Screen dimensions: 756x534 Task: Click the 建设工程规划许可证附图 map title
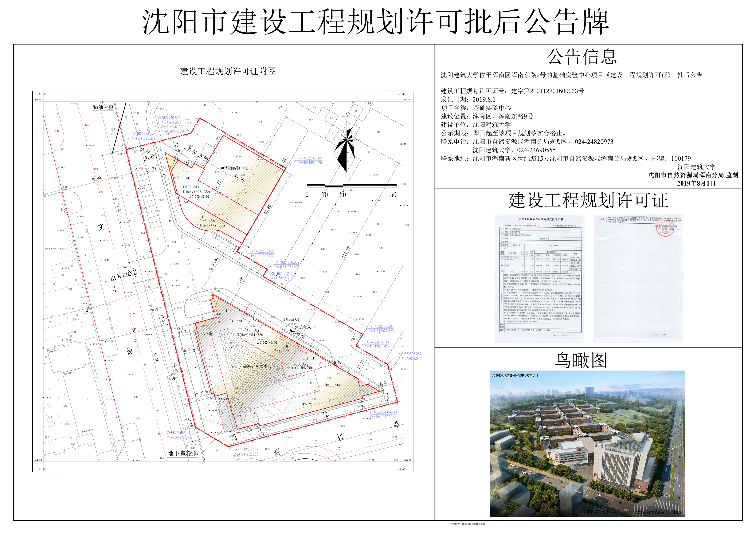pyautogui.click(x=228, y=71)
